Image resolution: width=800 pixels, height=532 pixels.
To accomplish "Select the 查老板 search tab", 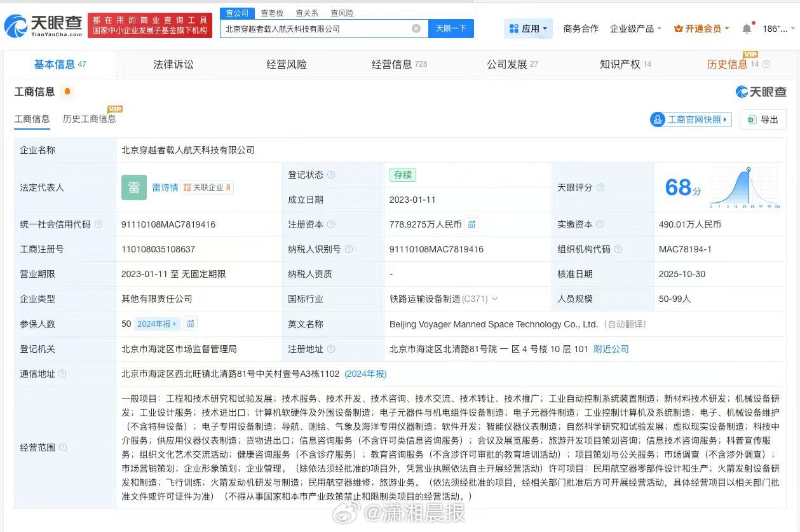I will tap(272, 13).
